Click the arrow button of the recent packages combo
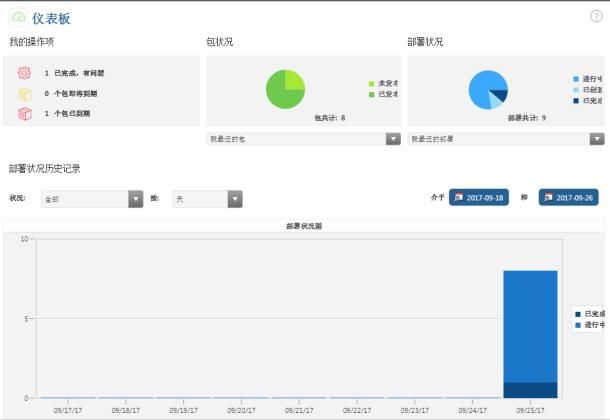This screenshot has width=610, height=420. 393,139
